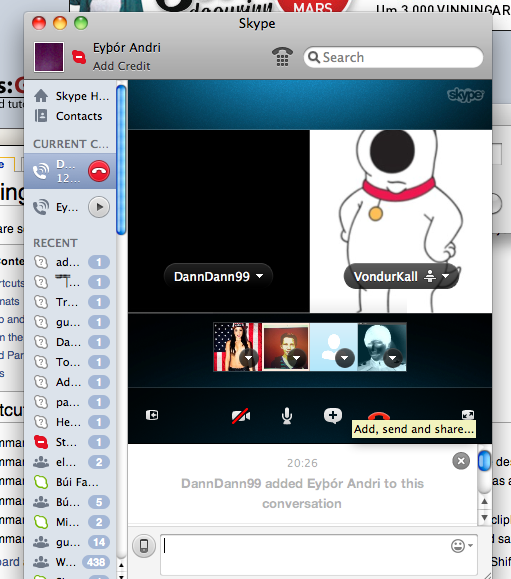511x579 pixels.
Task: End call with the red hang-up button
Action: [379, 416]
